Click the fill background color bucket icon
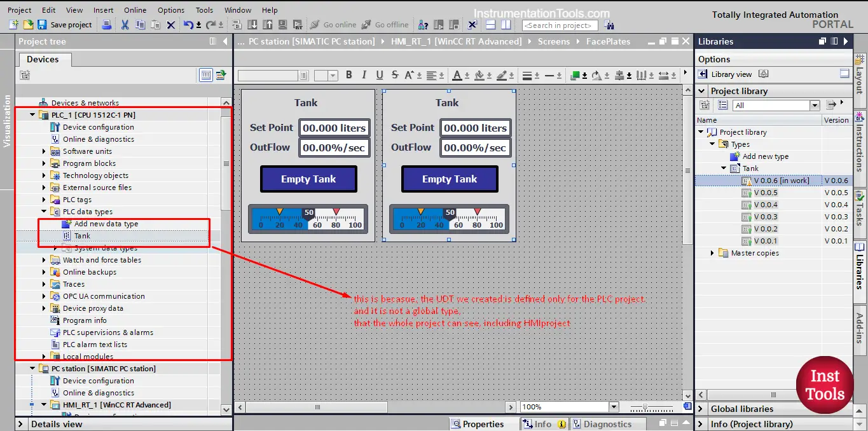Viewport: 868px width, 431px height. (479, 75)
